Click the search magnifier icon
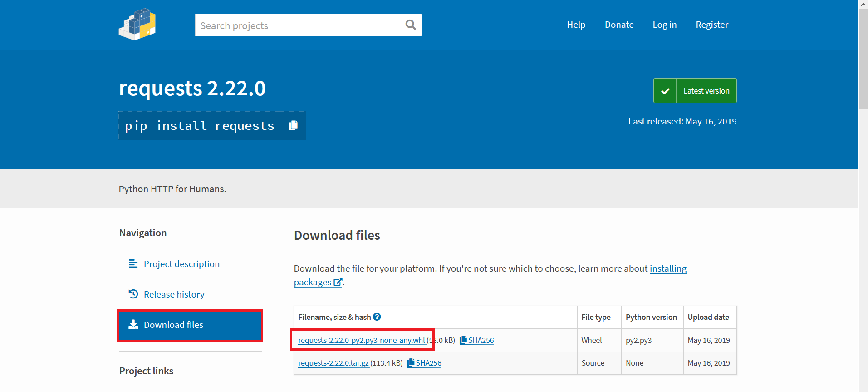868x392 pixels. (411, 25)
